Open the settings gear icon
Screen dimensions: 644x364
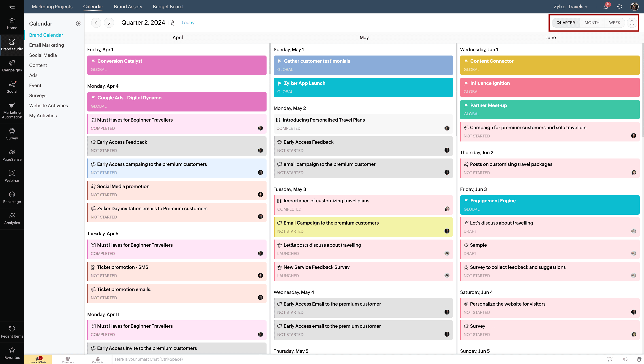pos(619,7)
